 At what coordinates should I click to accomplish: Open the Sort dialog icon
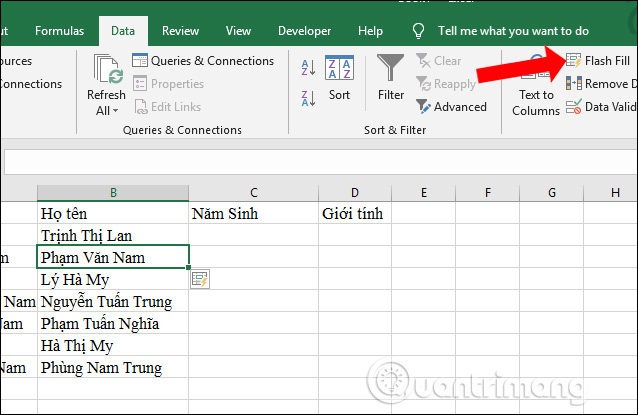tap(339, 68)
